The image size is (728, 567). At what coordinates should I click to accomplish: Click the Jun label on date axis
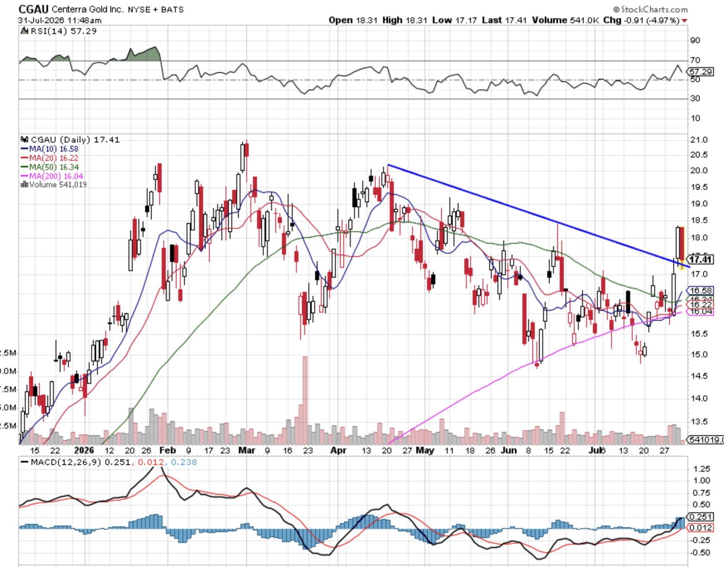pyautogui.click(x=509, y=451)
